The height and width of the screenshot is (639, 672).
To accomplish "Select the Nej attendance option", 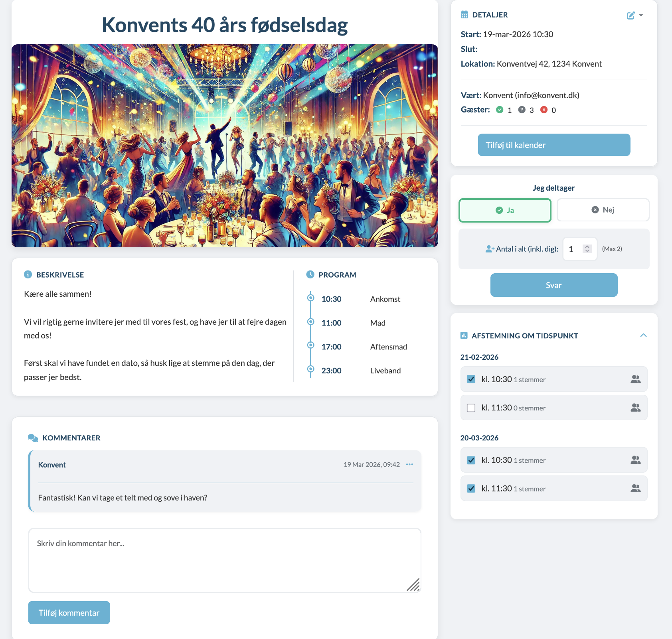I will point(603,210).
